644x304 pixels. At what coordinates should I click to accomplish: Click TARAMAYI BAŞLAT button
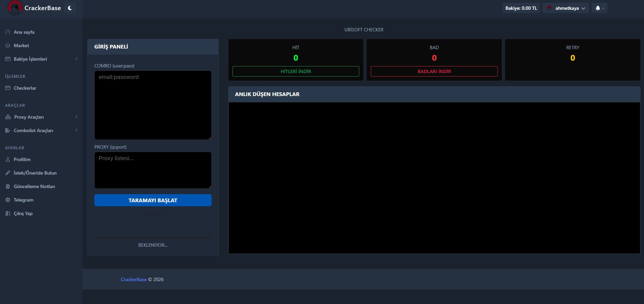pyautogui.click(x=153, y=200)
